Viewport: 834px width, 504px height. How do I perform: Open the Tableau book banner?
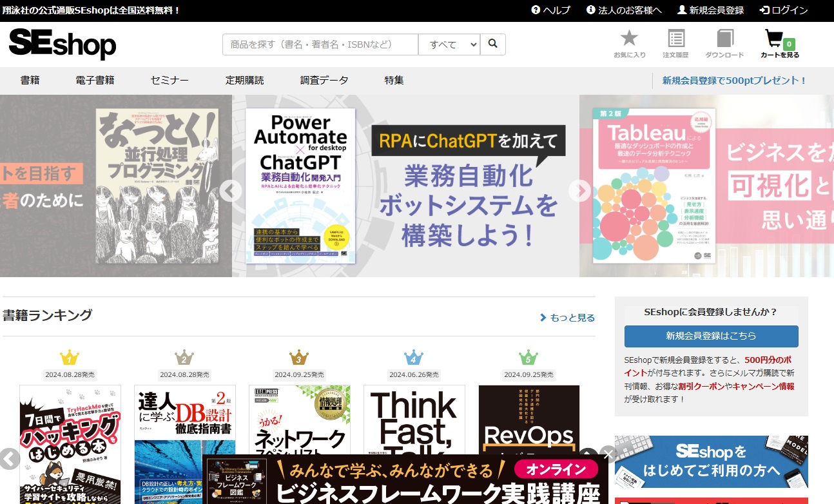(706, 186)
